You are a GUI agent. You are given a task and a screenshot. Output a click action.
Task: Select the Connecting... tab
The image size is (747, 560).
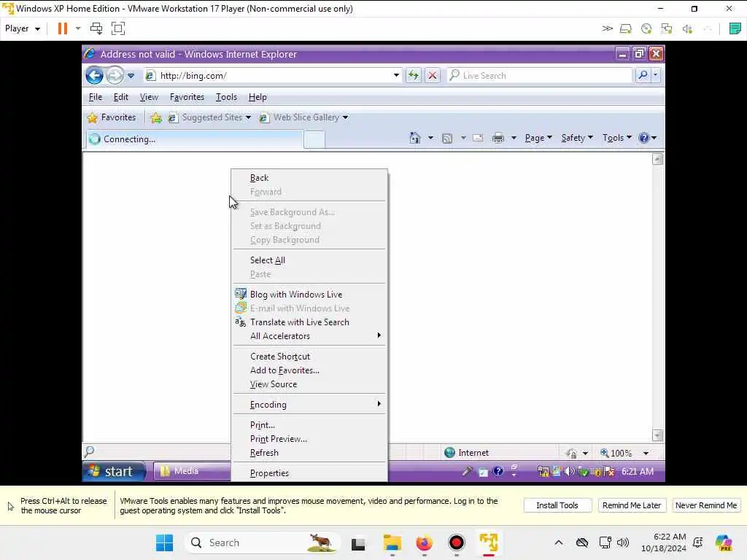coord(194,139)
